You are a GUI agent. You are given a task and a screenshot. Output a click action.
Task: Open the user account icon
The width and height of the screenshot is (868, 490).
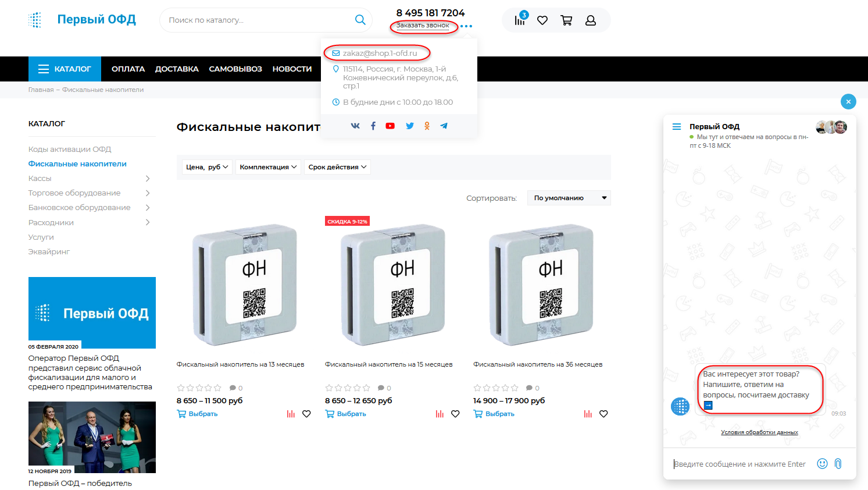(591, 20)
